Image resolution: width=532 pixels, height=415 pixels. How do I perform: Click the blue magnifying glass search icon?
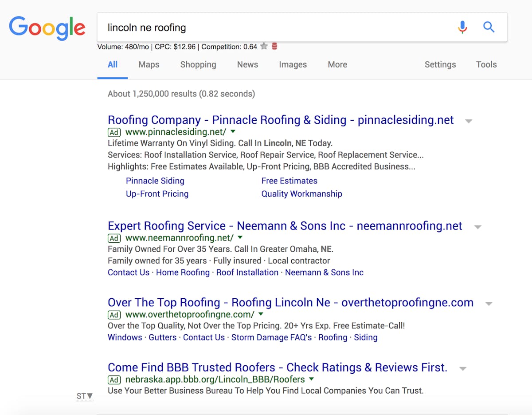coord(489,28)
